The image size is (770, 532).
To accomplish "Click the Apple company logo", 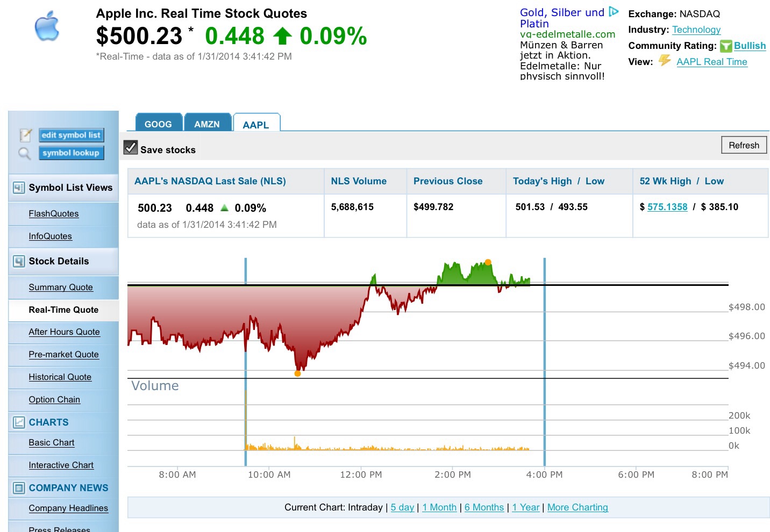I will coord(47,26).
